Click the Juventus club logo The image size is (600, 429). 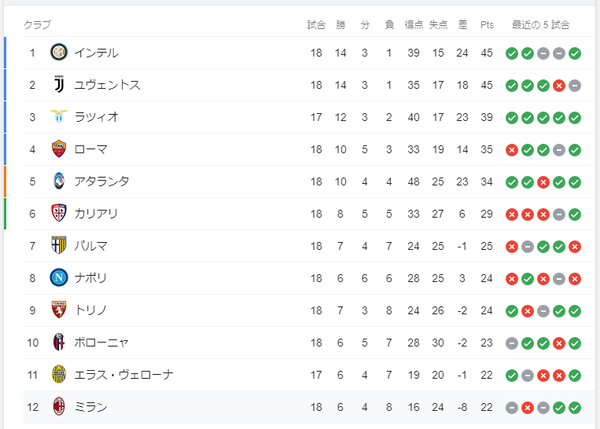click(x=59, y=85)
